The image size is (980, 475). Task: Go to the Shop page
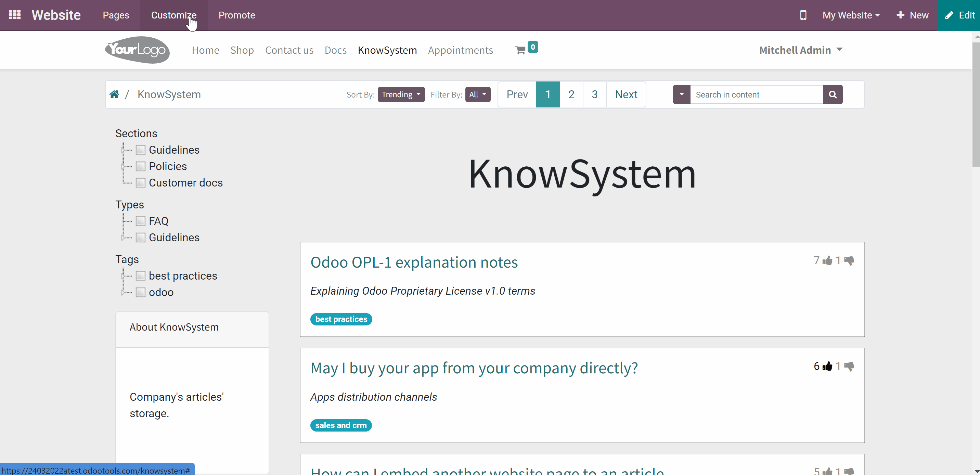[x=242, y=50]
